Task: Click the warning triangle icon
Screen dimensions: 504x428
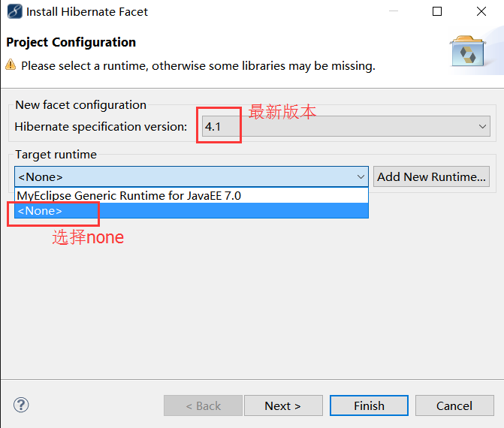Action: click(x=11, y=65)
